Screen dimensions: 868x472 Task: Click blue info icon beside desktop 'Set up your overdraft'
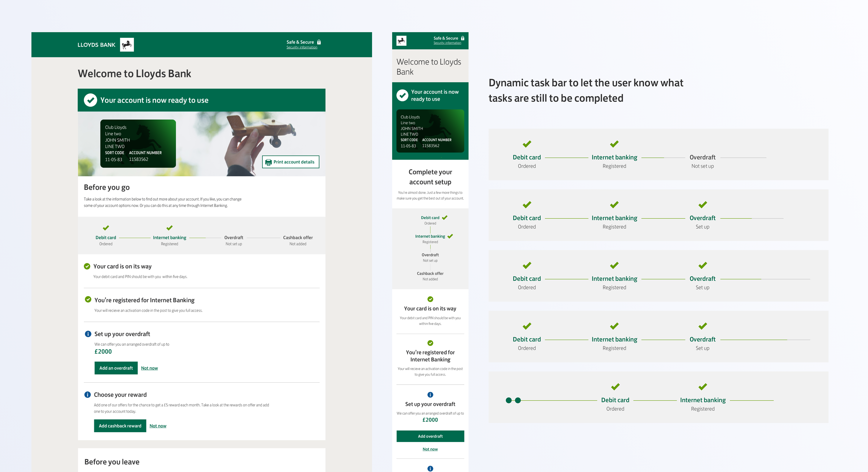pos(88,334)
